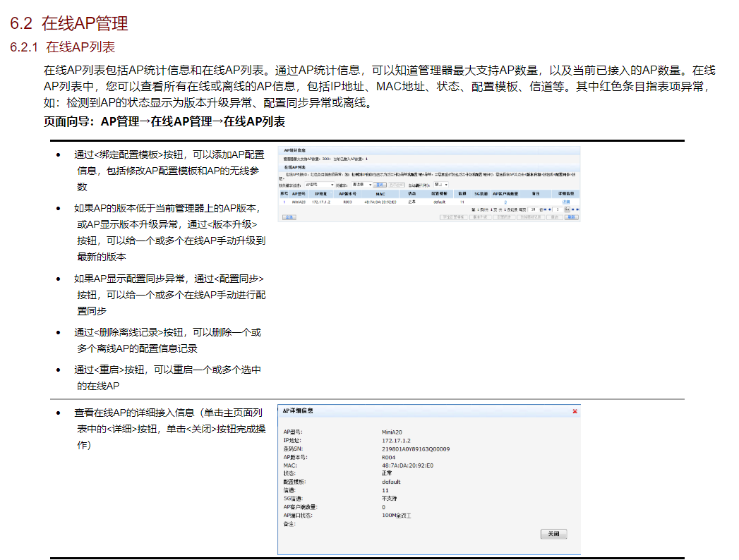Click the 不支持 5G channel value
The width and height of the screenshot is (739, 560).
389,499
